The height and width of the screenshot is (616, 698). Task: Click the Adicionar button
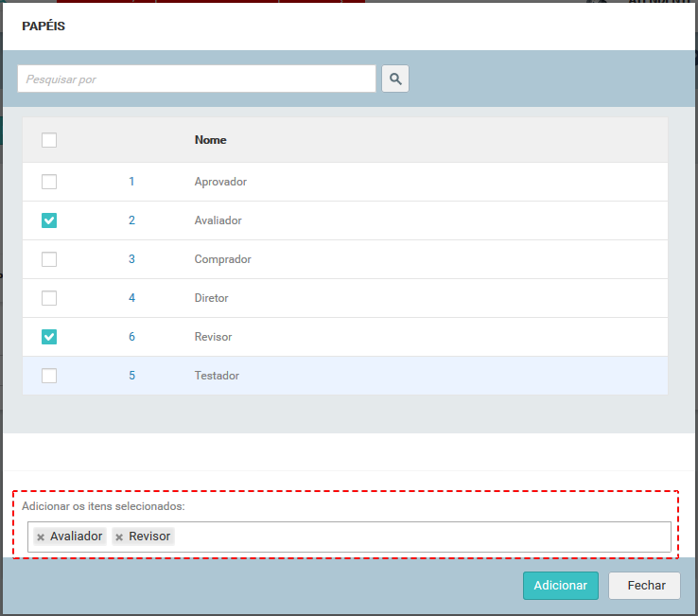tap(561, 586)
